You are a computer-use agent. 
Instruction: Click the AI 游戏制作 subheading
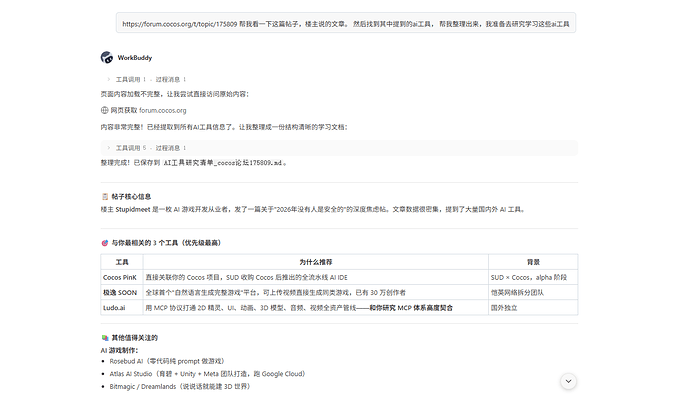pos(119,351)
